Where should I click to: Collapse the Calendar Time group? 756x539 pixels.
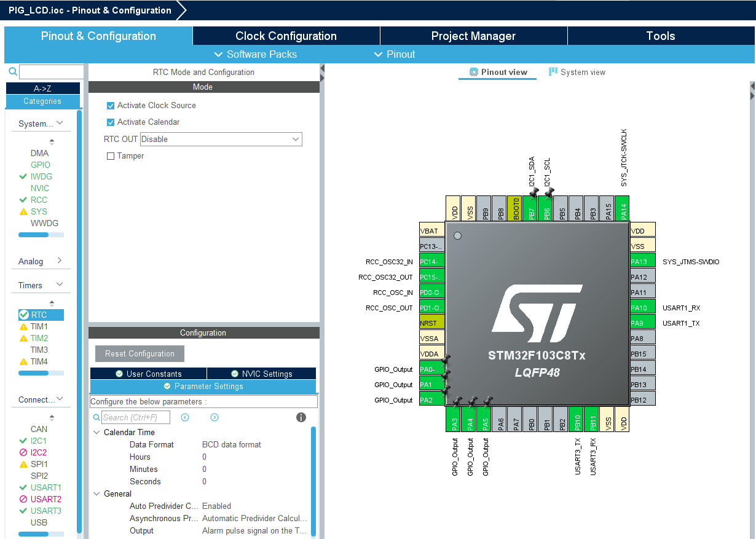[96, 433]
